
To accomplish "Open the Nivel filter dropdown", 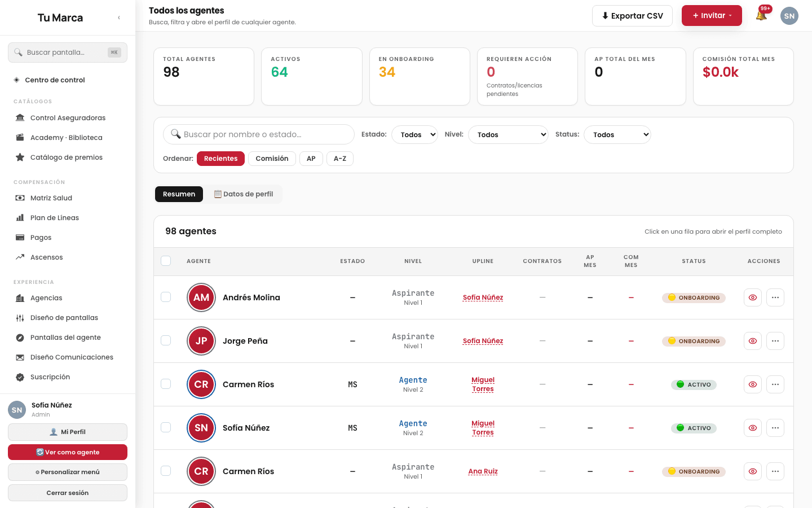I will 508,134.
